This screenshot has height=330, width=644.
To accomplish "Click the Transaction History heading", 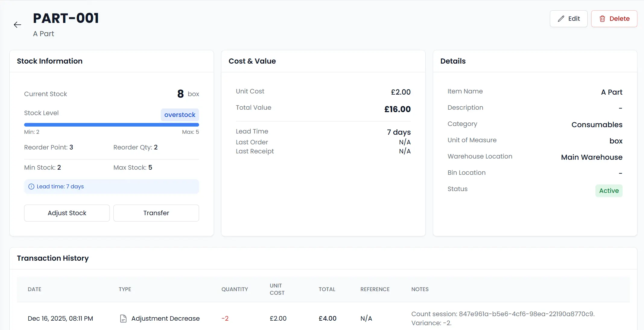I will pos(53,258).
